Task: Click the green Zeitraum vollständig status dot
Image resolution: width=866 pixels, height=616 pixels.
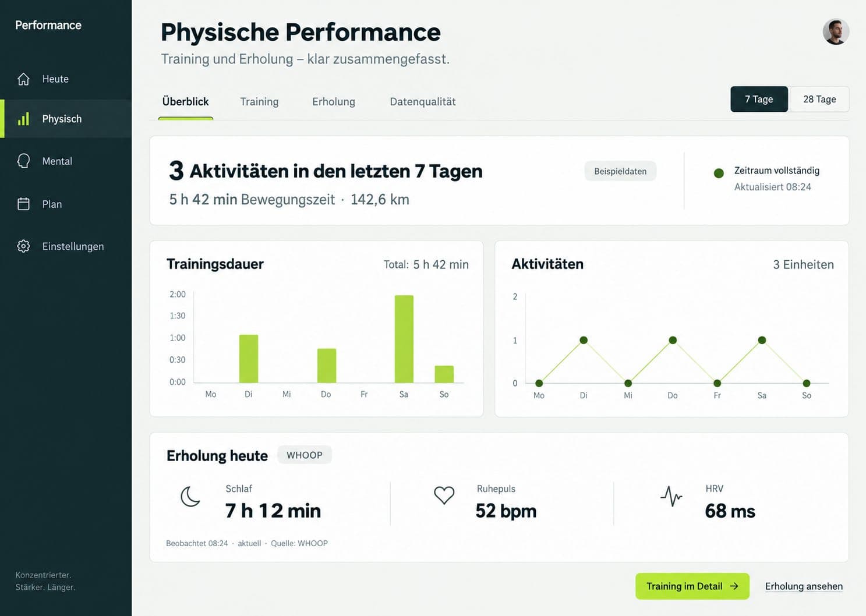Action: (x=719, y=173)
